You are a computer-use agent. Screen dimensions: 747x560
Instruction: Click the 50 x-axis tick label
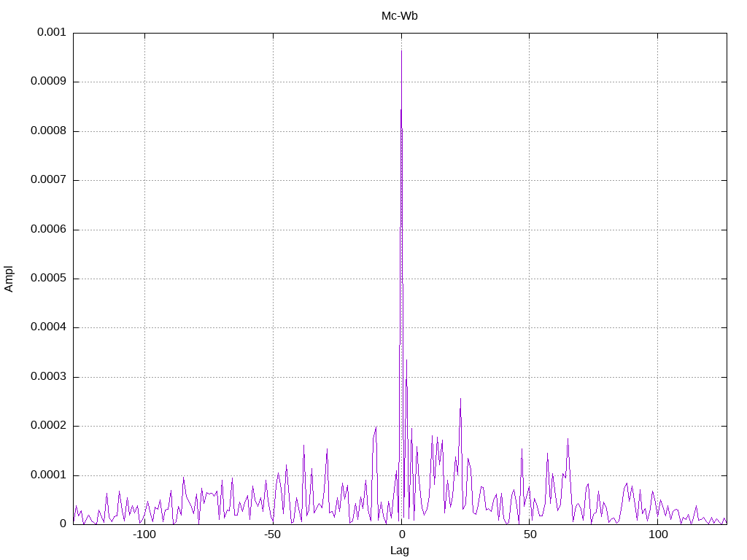pyautogui.click(x=530, y=534)
